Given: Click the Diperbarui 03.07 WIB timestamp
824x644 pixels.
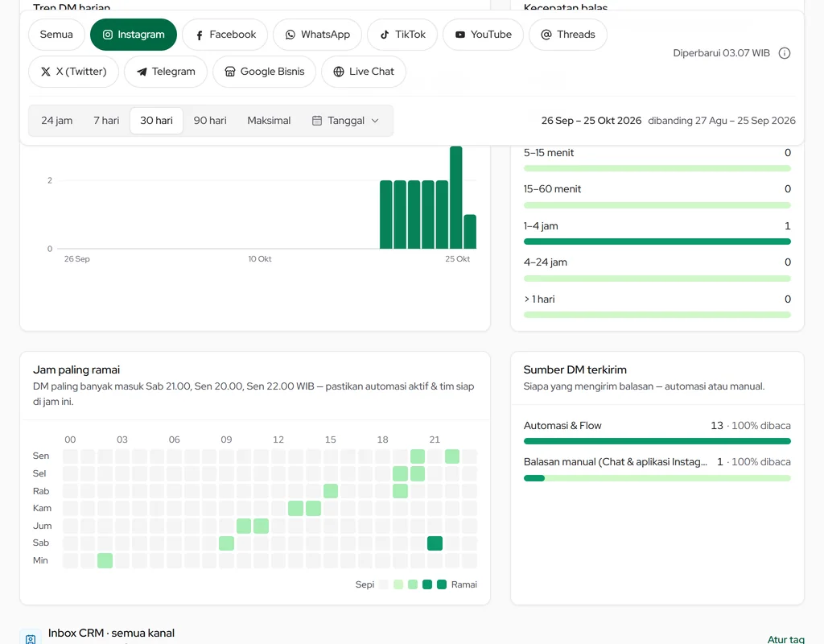Looking at the screenshot, I should [721, 53].
